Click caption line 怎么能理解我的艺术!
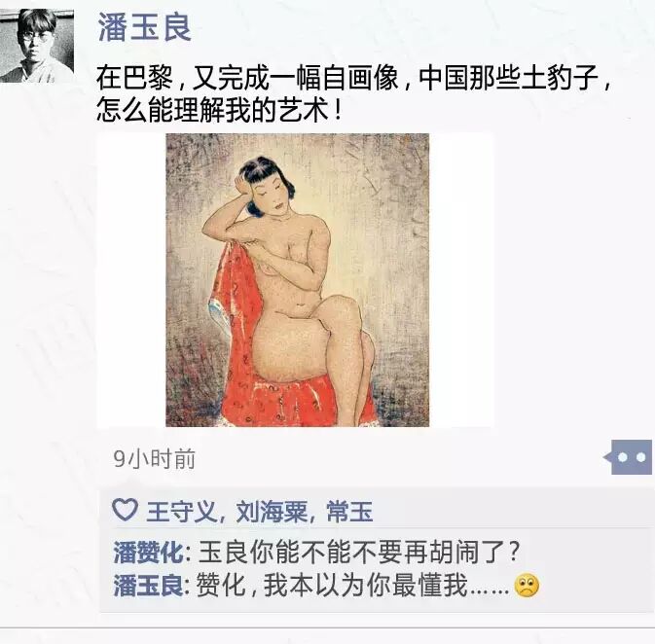The height and width of the screenshot is (644, 655). [x=219, y=111]
